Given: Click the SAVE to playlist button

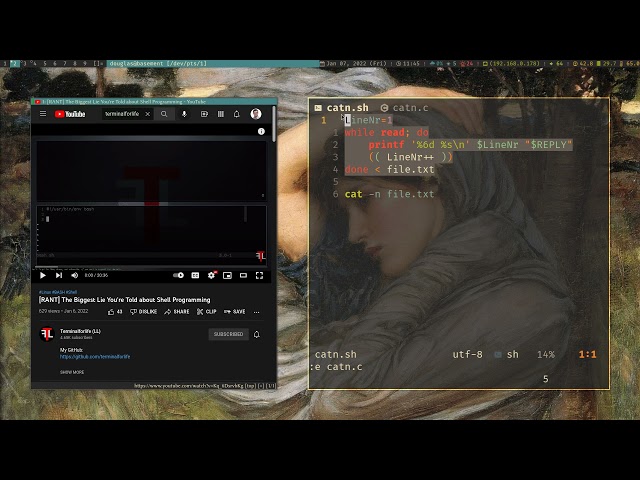Looking at the screenshot, I should 235,312.
